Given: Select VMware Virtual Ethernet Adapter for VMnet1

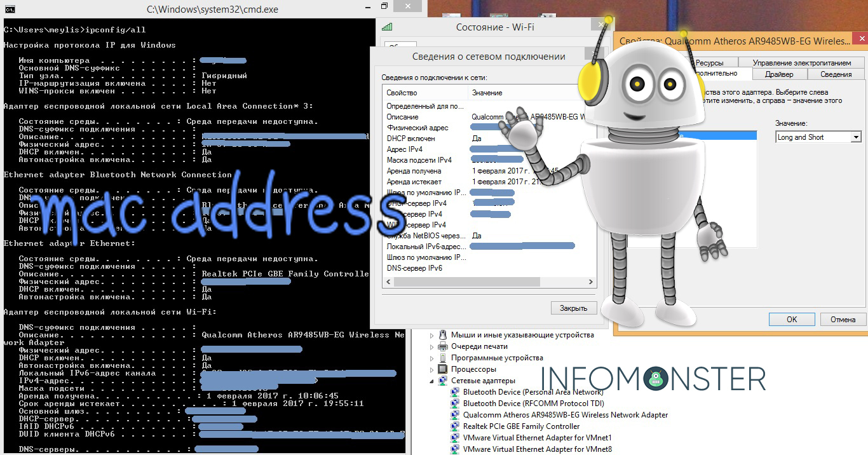Looking at the screenshot, I should point(538,438).
